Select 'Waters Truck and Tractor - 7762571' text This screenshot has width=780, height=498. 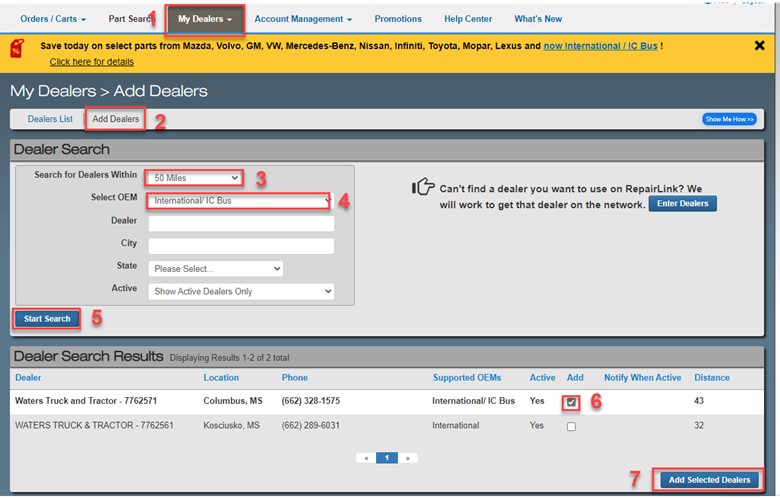click(86, 400)
